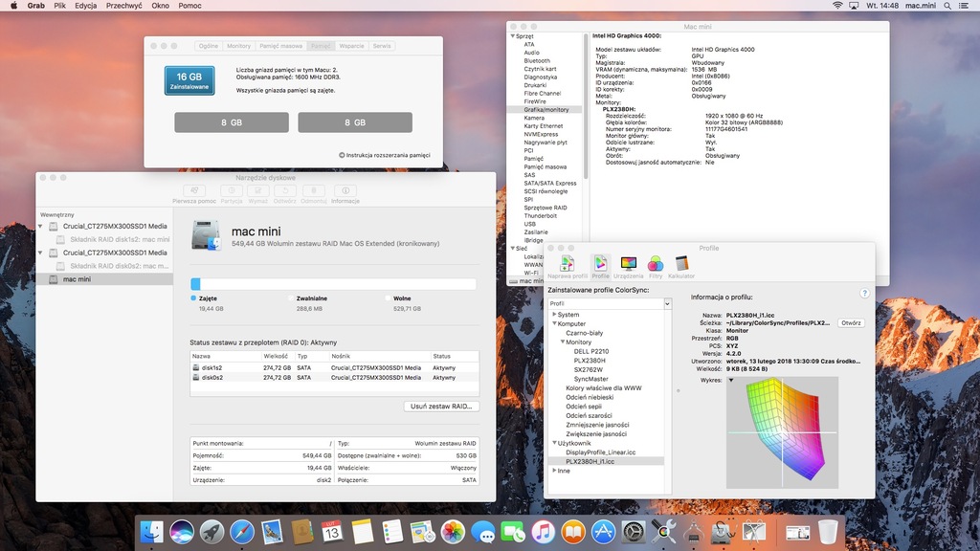The width and height of the screenshot is (980, 551).
Task: Click the Odmontuj icon in Disk Utility toolbar
Action: 314,191
